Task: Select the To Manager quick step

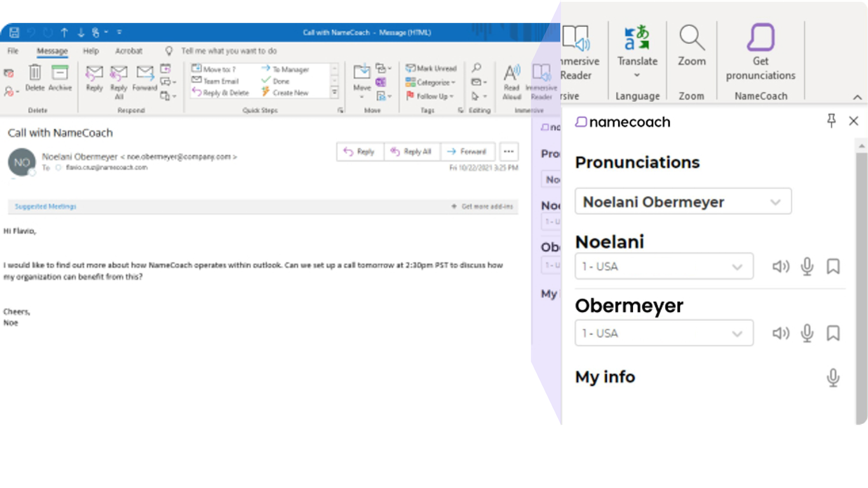Action: [285, 69]
